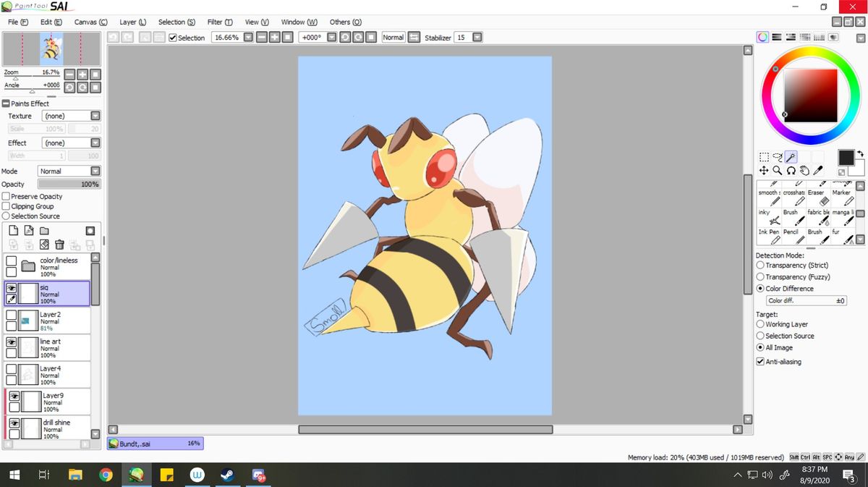Select the Lasso tool
The image size is (868, 487).
tap(778, 157)
